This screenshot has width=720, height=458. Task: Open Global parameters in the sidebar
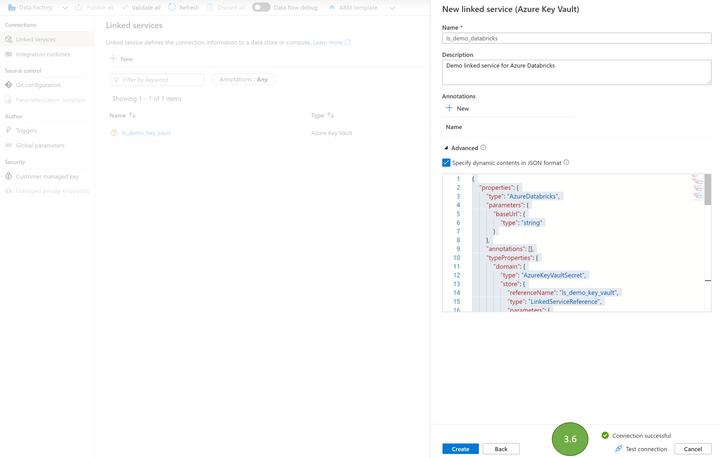click(x=40, y=146)
